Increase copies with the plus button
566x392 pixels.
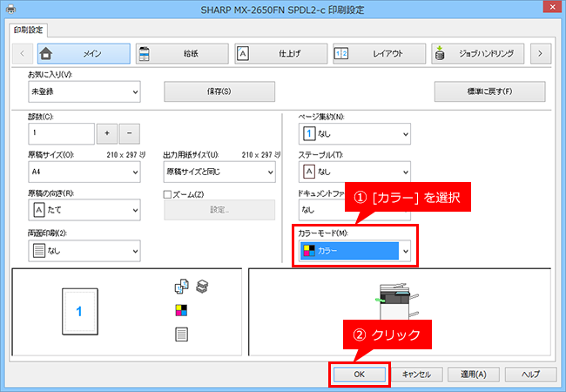[107, 133]
